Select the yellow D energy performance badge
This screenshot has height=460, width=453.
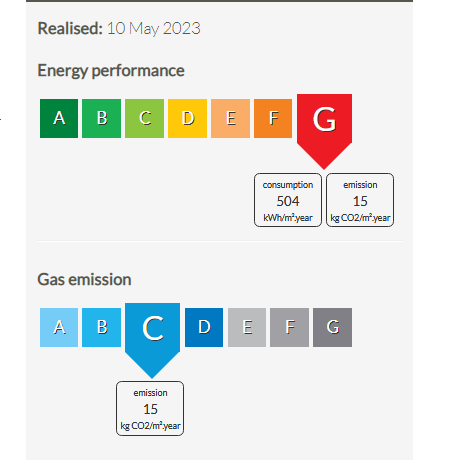[187, 118]
